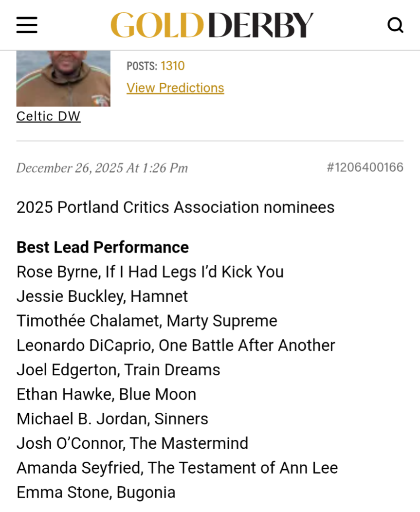This screenshot has height=512, width=420.
Task: Open the Celtic DW username link
Action: click(49, 116)
